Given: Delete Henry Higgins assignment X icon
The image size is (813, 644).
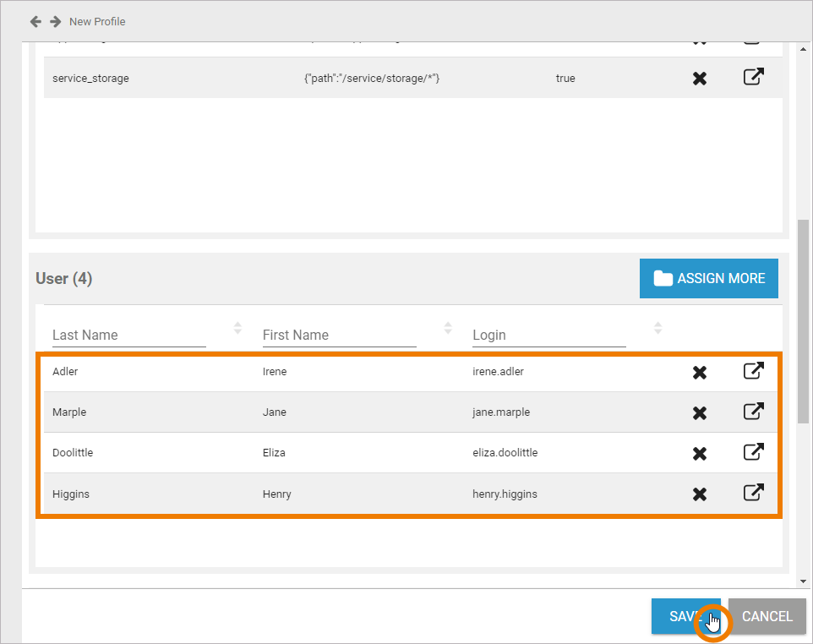Looking at the screenshot, I should click(x=700, y=494).
